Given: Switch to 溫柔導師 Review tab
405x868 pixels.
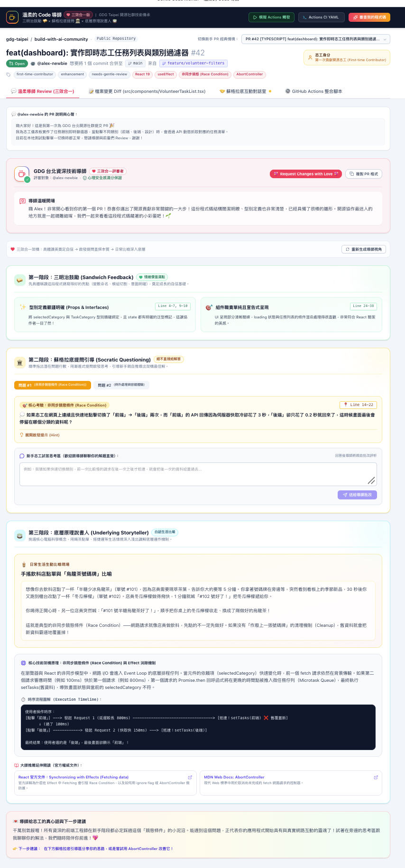Looking at the screenshot, I should [x=43, y=91].
